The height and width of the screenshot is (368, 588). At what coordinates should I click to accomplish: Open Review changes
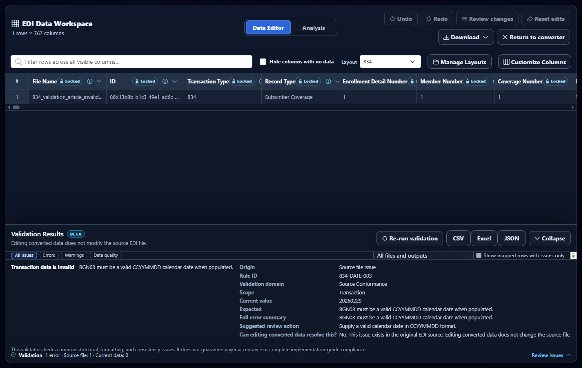[487, 18]
